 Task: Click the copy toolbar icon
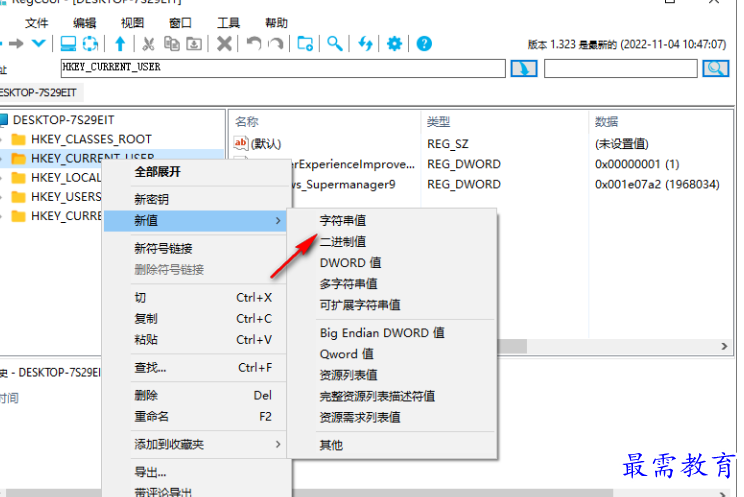(x=171, y=44)
